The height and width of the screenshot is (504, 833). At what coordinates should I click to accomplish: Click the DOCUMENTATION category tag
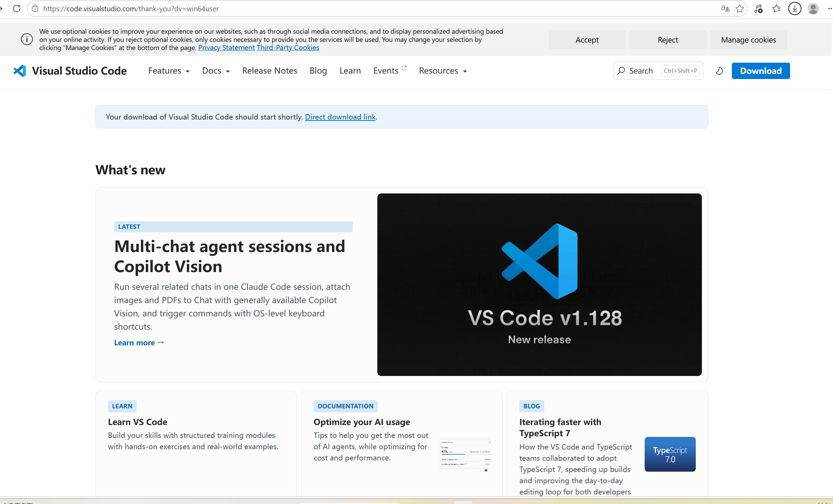pos(346,406)
